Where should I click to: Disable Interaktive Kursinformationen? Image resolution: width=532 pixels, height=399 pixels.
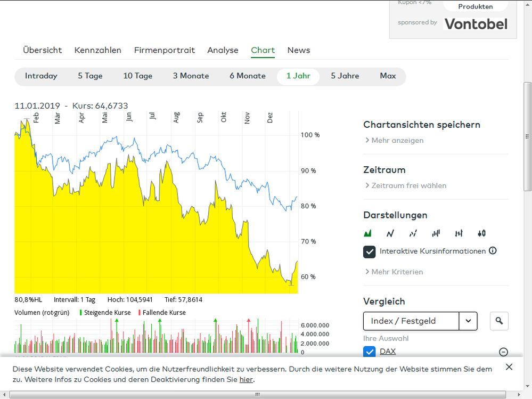coord(369,251)
